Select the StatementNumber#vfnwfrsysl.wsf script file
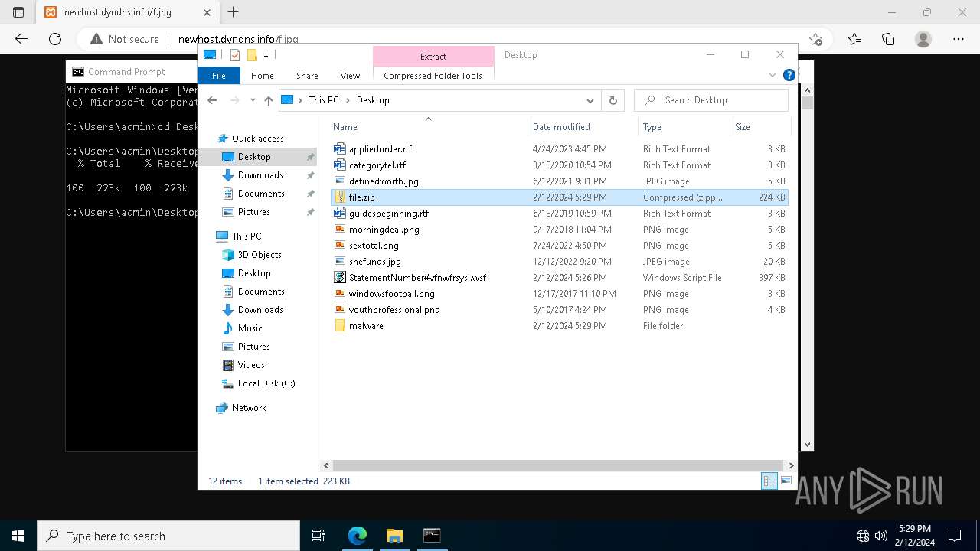The image size is (980, 551). click(x=417, y=278)
